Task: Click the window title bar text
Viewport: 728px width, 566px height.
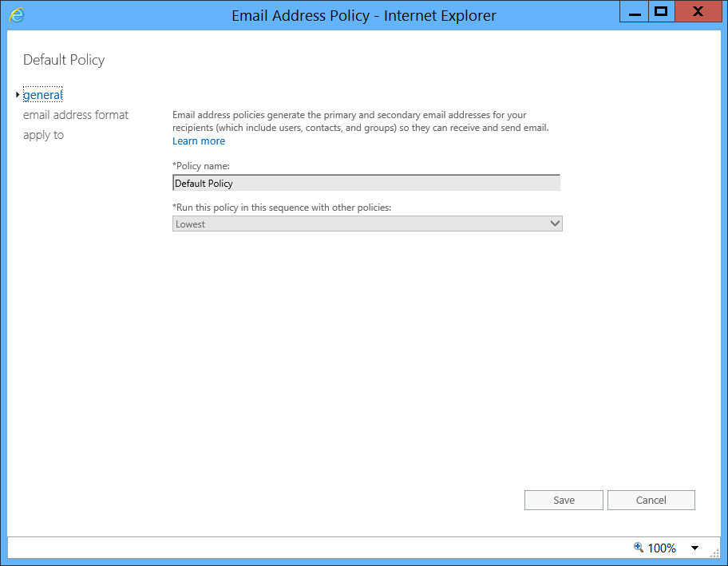Action: [364, 16]
